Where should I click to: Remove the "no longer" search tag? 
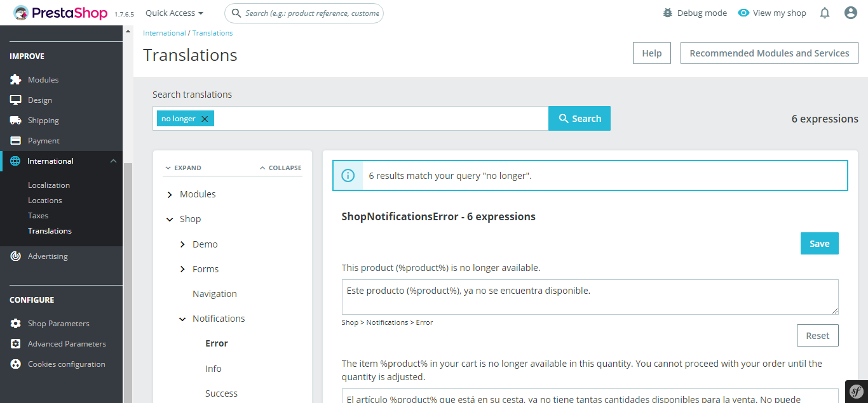[x=205, y=119]
